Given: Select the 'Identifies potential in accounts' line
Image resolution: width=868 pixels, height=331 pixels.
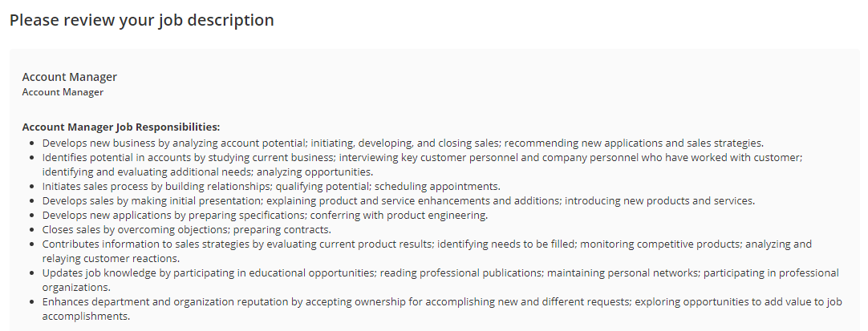Looking at the screenshot, I should point(423,158).
